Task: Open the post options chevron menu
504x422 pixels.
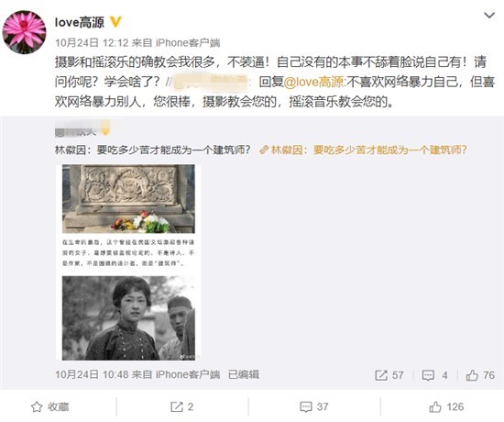Action: point(489,16)
